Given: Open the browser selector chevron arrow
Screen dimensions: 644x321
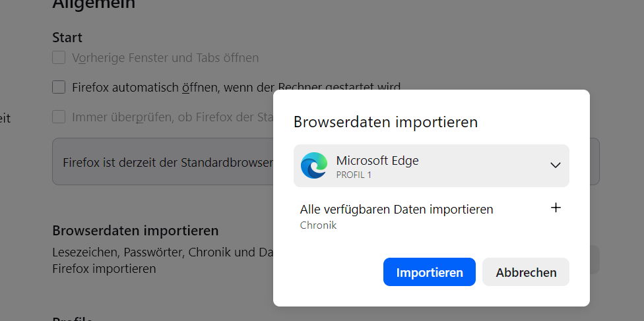Looking at the screenshot, I should pyautogui.click(x=555, y=165).
